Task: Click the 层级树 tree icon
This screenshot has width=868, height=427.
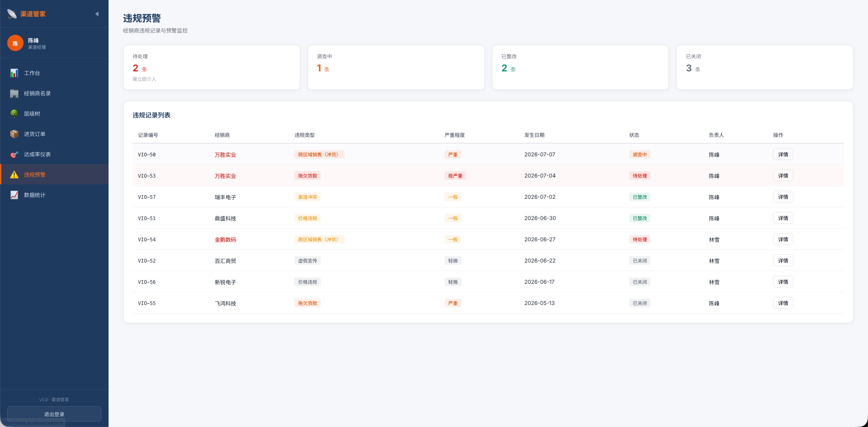Action: pos(14,113)
